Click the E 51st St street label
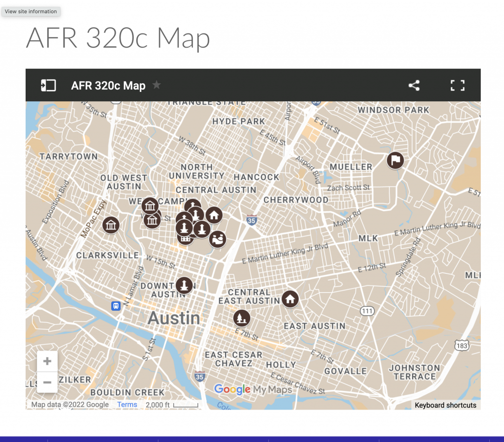 (327, 125)
